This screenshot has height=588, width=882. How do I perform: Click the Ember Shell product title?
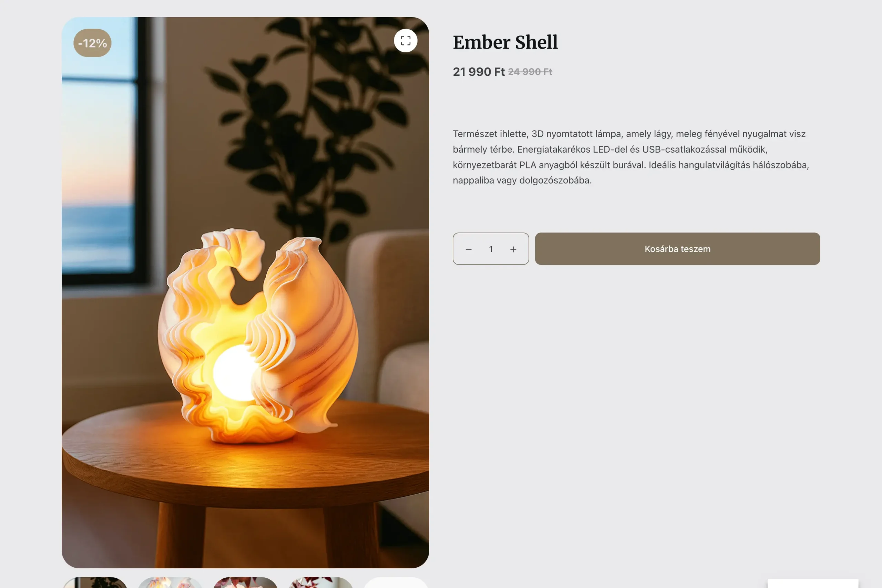(x=505, y=42)
